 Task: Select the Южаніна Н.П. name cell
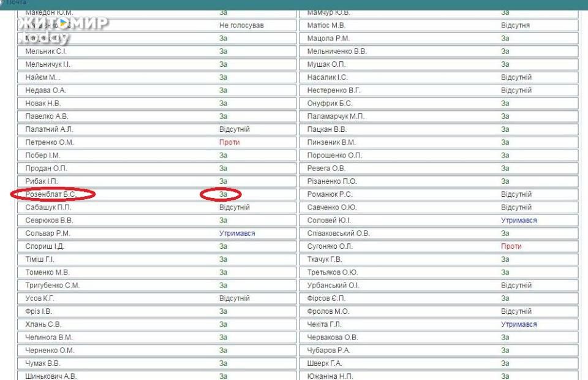(x=330, y=376)
